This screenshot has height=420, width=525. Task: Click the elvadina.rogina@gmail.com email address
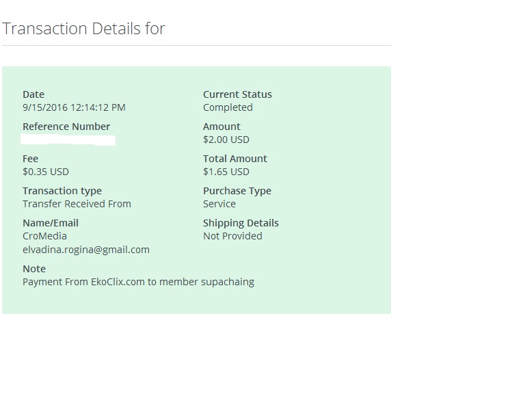[86, 250]
